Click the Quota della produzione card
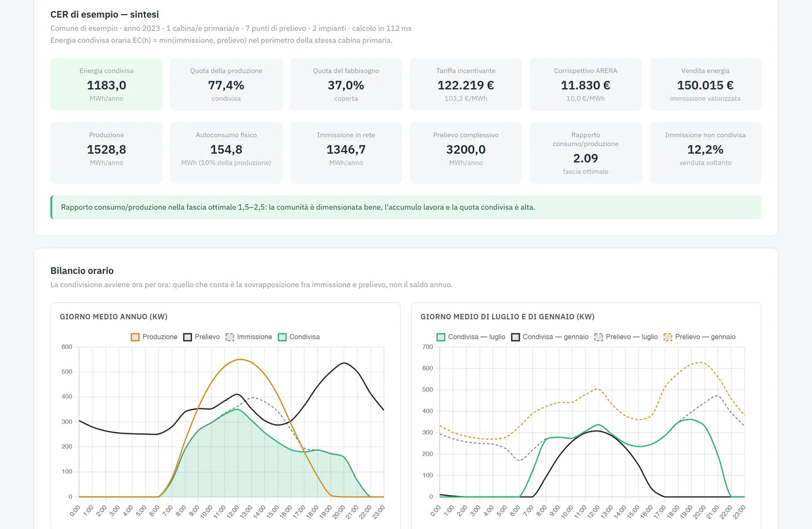The height and width of the screenshot is (529, 812). coord(226,84)
